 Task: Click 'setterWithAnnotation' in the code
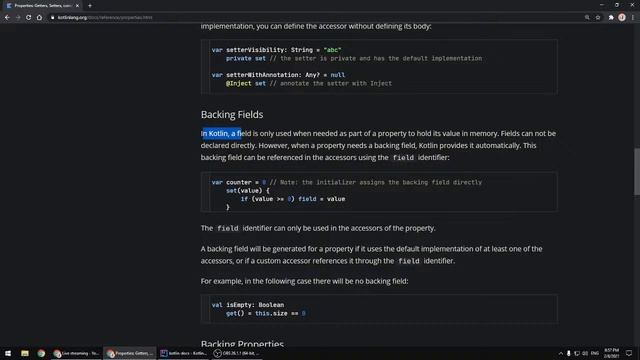pos(263,75)
